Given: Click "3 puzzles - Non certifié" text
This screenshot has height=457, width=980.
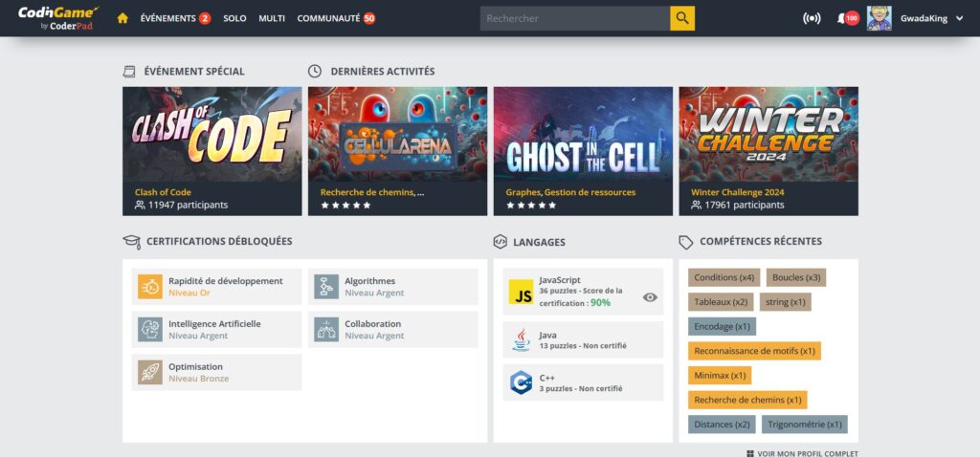Looking at the screenshot, I should pos(581,388).
